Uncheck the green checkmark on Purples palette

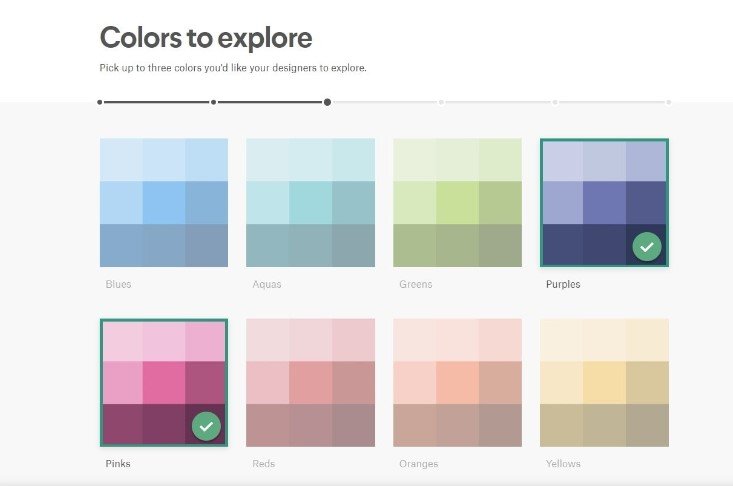coord(646,246)
